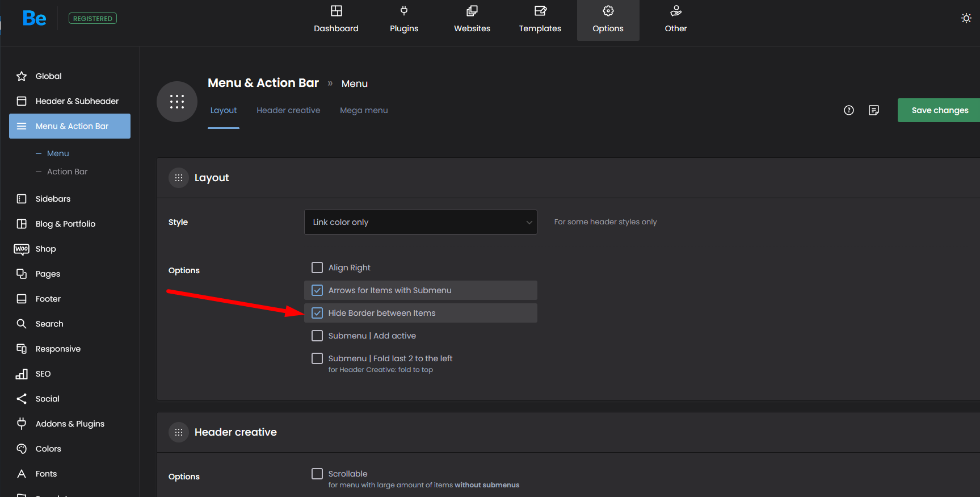Open the Menu submenu item
Viewport: 980px width, 497px height.
(x=58, y=153)
